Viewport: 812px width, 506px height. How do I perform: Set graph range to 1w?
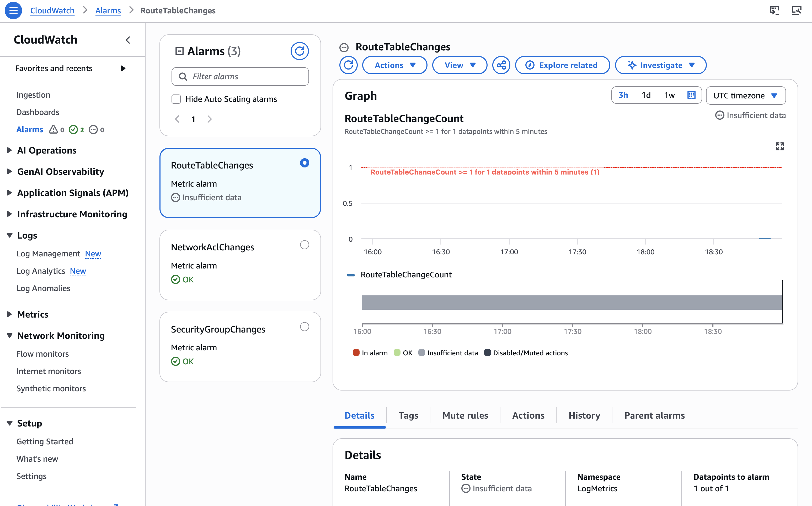tap(669, 95)
